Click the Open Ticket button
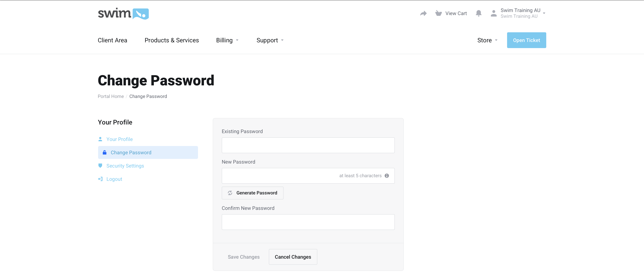Screen dimensions: 644x273 pyautogui.click(x=526, y=40)
